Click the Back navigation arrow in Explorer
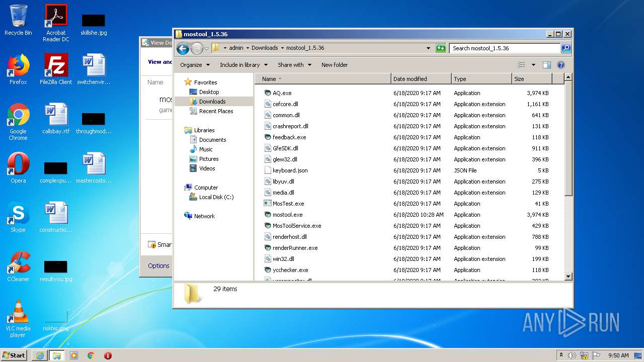The width and height of the screenshot is (644, 362). coord(183,48)
